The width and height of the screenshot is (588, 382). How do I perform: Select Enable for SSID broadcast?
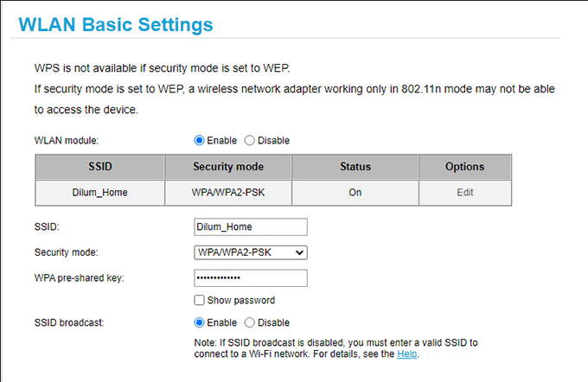click(199, 322)
